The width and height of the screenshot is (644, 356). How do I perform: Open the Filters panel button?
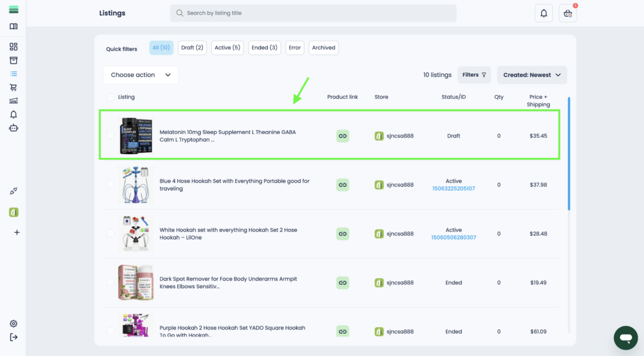click(x=474, y=75)
